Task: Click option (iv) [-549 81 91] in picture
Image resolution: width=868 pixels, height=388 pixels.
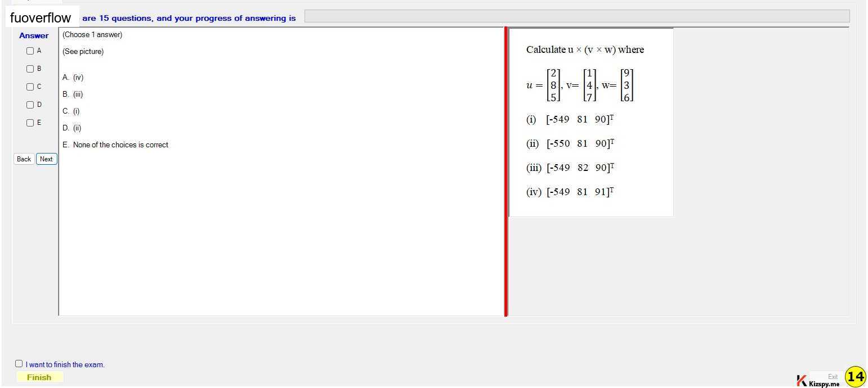Action: [x=570, y=192]
